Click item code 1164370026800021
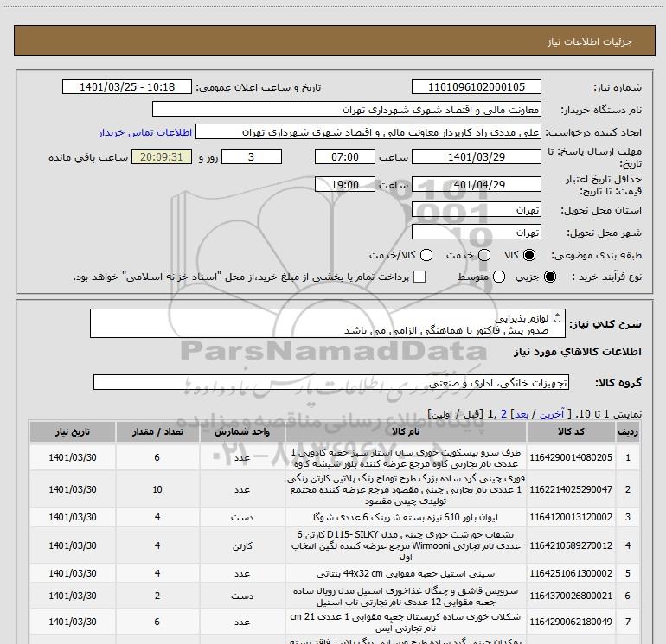Viewport: 666px width, 644px height. [x=571, y=596]
